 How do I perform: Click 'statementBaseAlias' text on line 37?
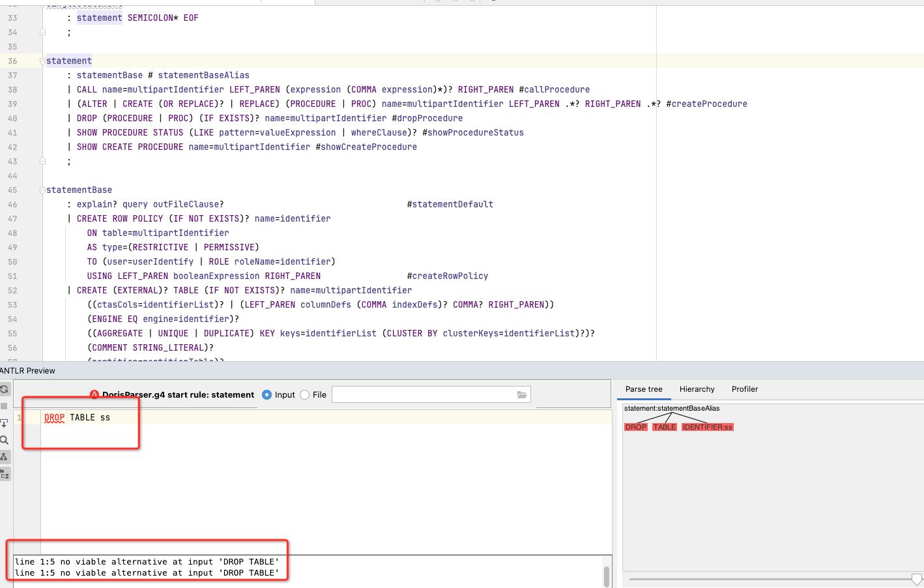click(x=204, y=76)
